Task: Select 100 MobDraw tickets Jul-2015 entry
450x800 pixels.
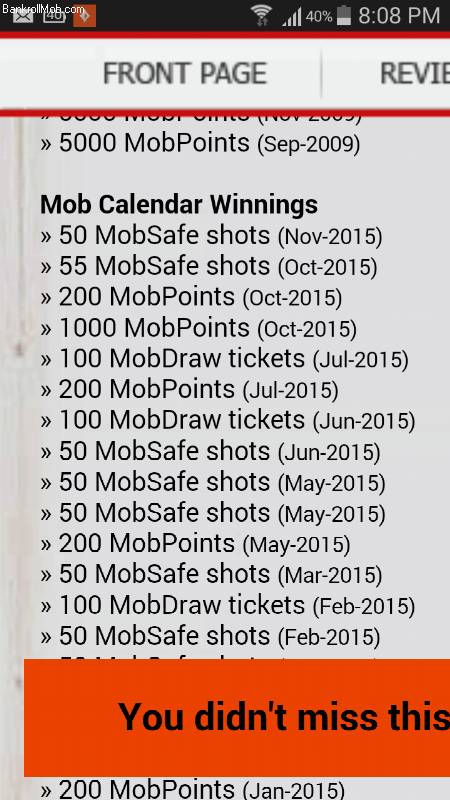Action: tap(224, 359)
